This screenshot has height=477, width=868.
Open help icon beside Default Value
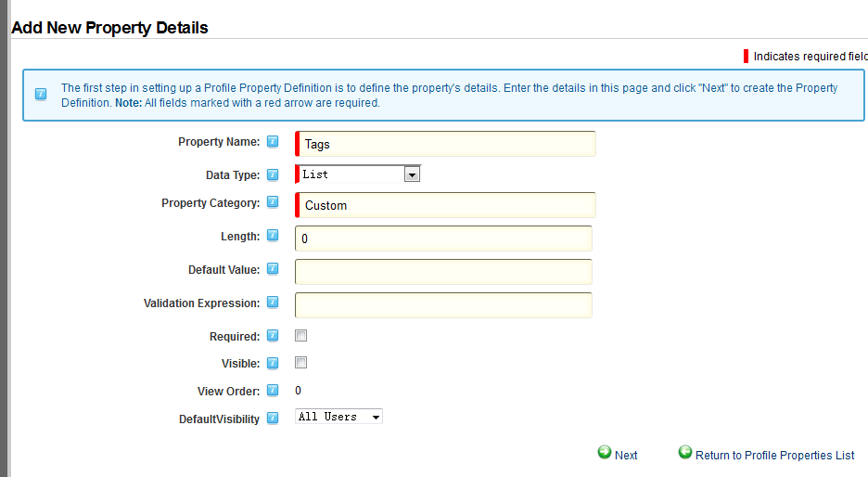pyautogui.click(x=273, y=269)
